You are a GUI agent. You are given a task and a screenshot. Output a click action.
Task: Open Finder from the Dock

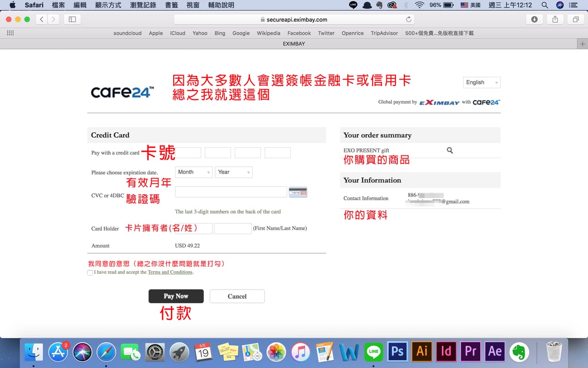(34, 352)
